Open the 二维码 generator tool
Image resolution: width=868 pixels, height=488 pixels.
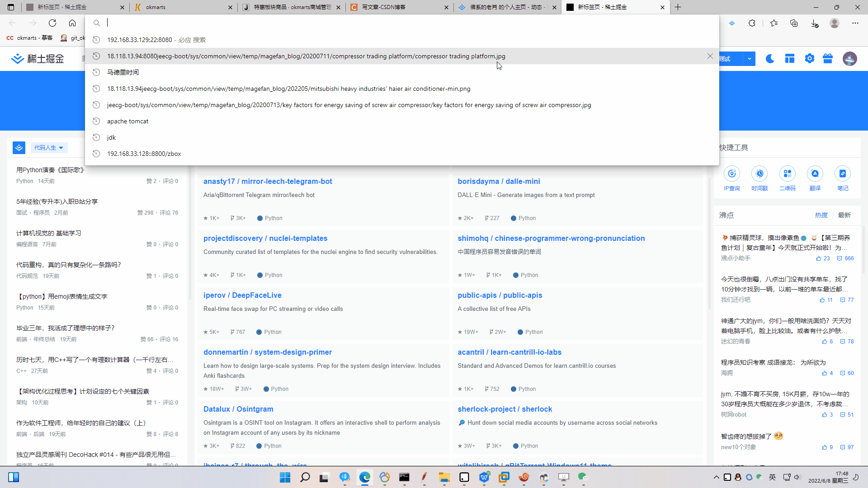coord(788,174)
